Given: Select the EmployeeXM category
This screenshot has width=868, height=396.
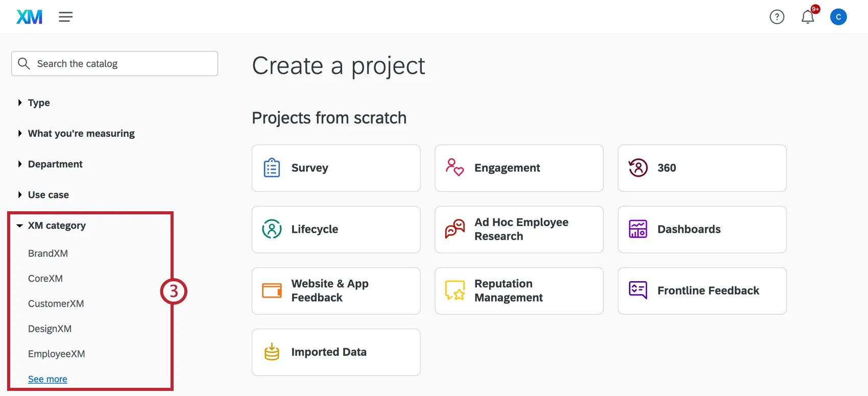Looking at the screenshot, I should (x=56, y=354).
